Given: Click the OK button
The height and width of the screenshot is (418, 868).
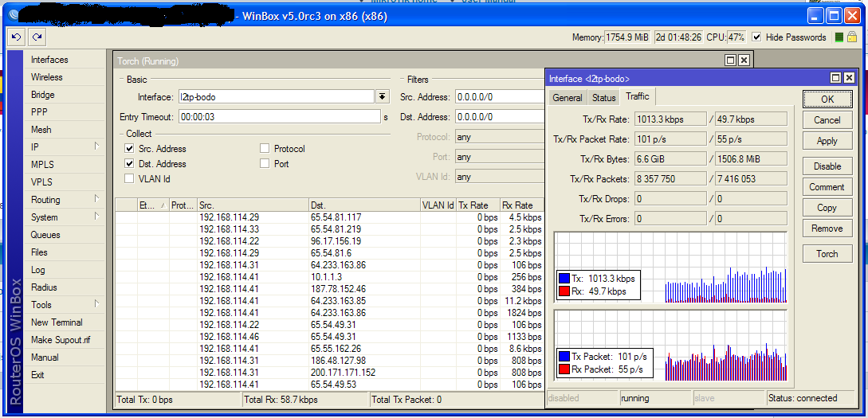Looking at the screenshot, I should (x=827, y=99).
